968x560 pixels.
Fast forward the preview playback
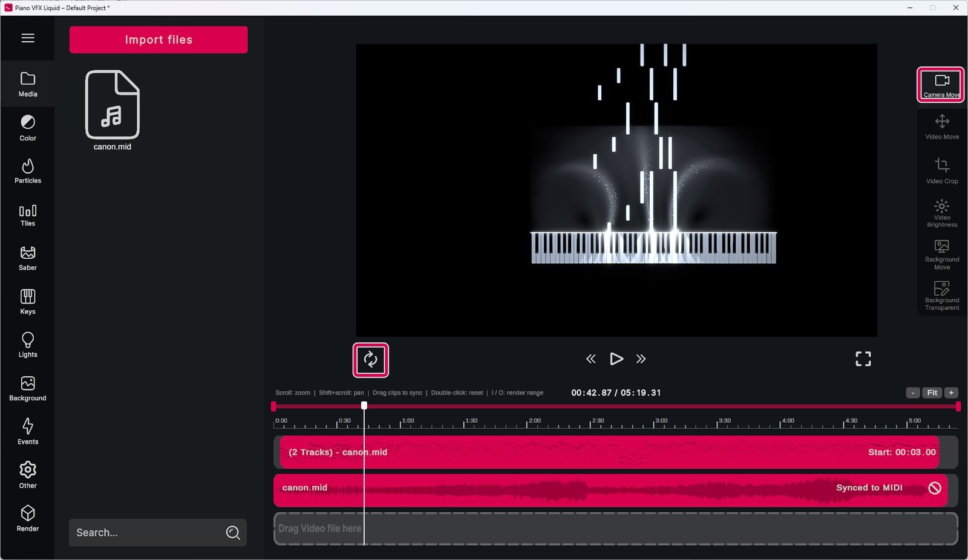click(x=641, y=359)
